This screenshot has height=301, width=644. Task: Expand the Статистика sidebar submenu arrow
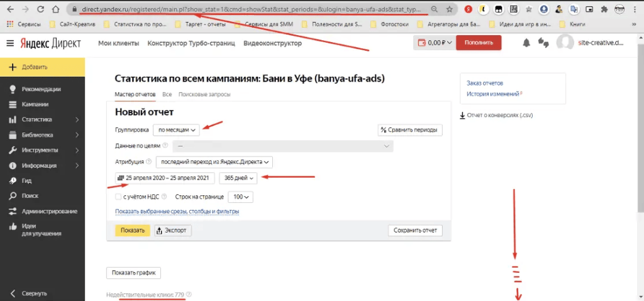click(x=77, y=120)
